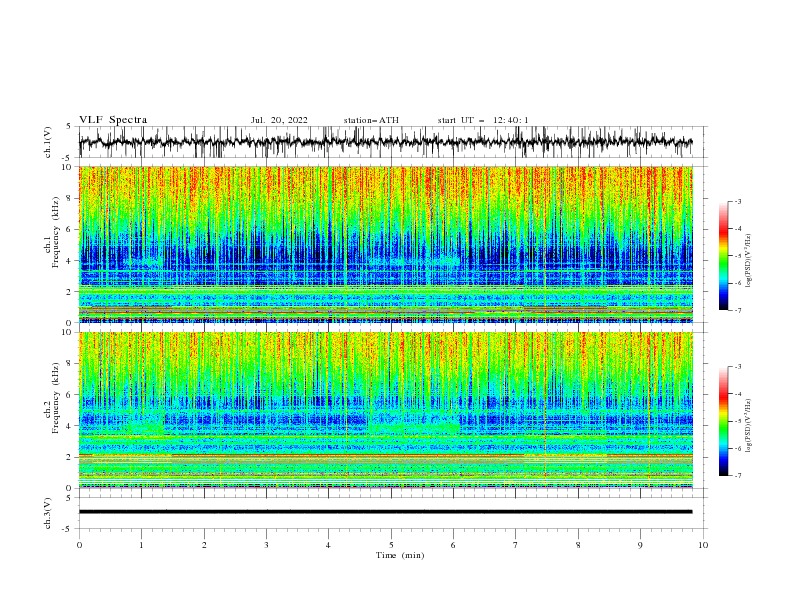Click the "0" tick on the time axis

(x=79, y=545)
